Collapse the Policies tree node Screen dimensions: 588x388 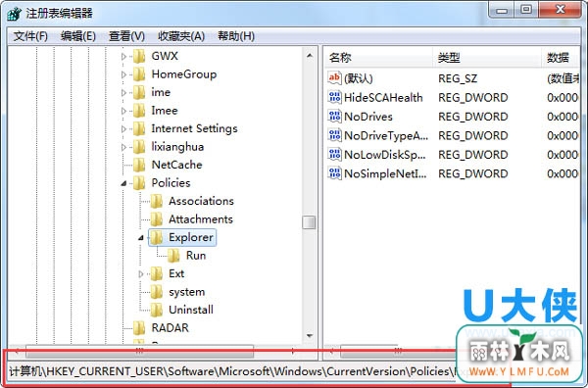point(123,183)
